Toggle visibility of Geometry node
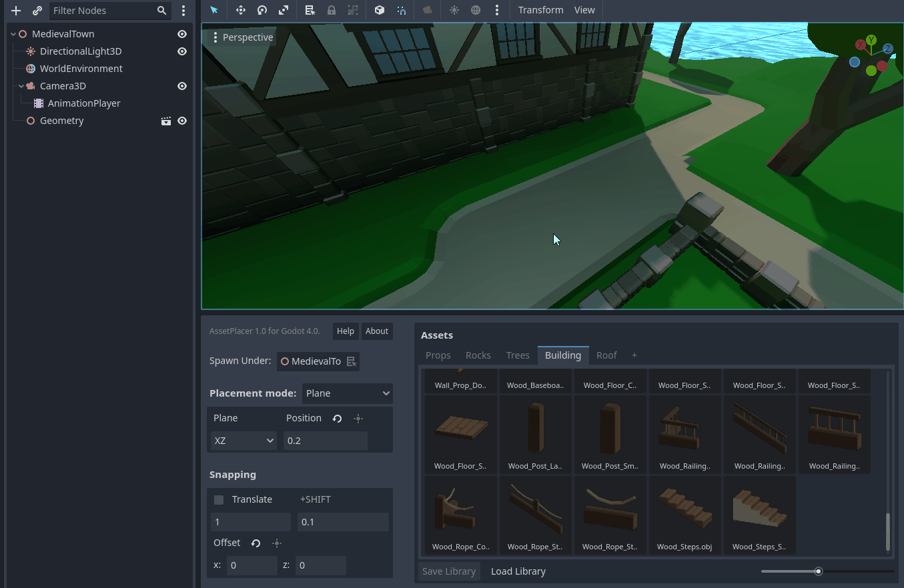 click(x=182, y=121)
